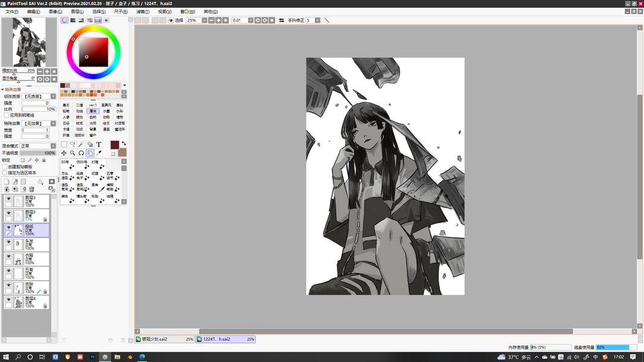The width and height of the screenshot is (644, 362).
Task: Open color history dropdown arrow
Action: pyautogui.click(x=124, y=85)
